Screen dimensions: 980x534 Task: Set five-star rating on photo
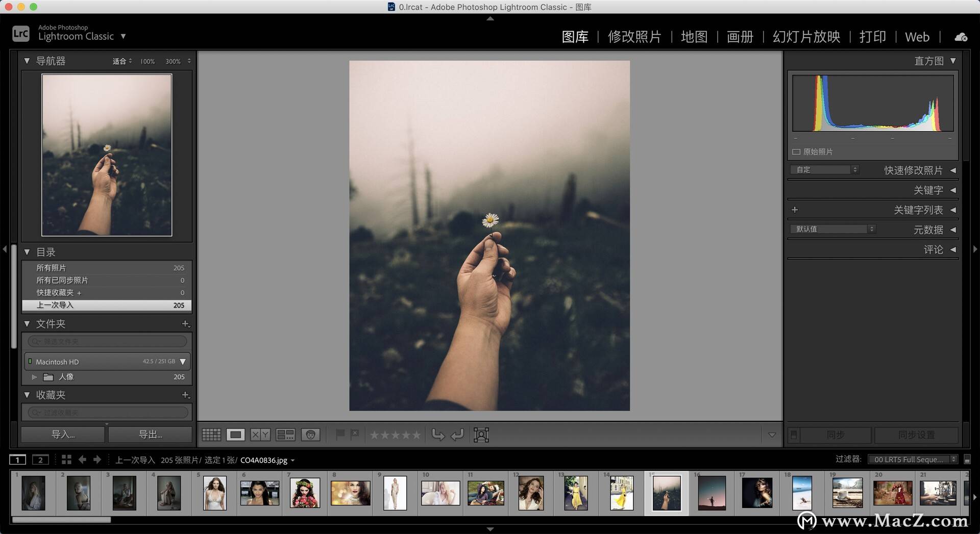(416, 435)
